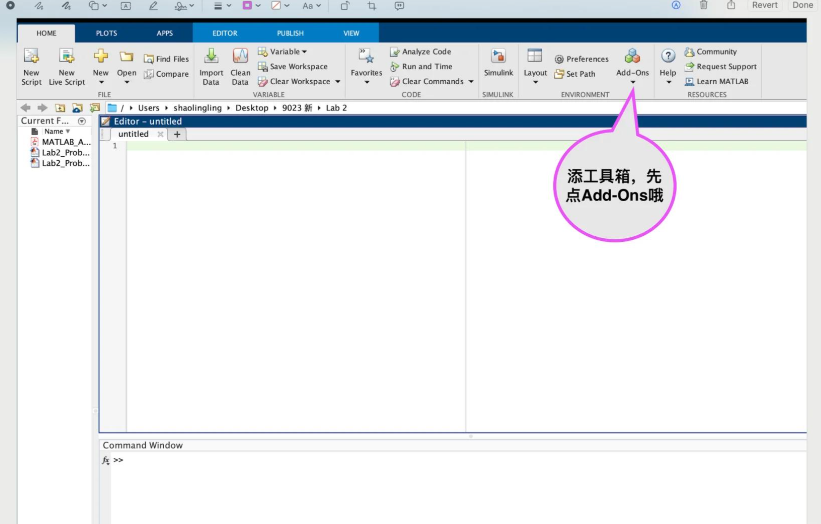Click the Import Data icon
Image resolution: width=821 pixels, height=524 pixels.
click(211, 57)
